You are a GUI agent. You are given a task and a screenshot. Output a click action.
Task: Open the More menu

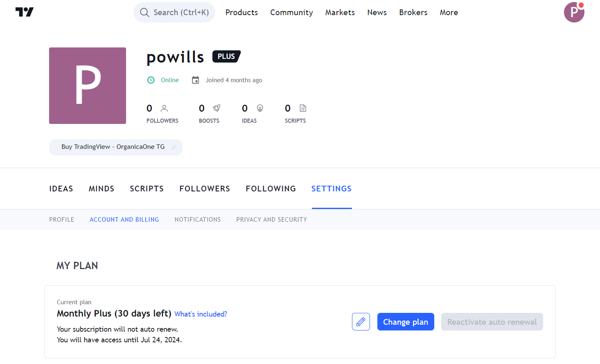click(x=449, y=12)
